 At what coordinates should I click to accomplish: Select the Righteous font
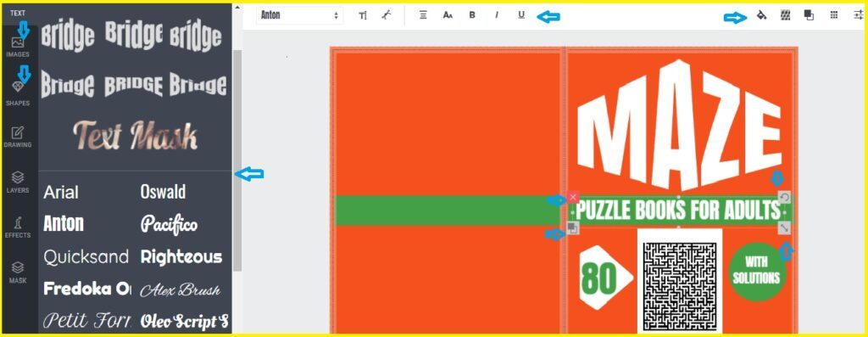[181, 256]
